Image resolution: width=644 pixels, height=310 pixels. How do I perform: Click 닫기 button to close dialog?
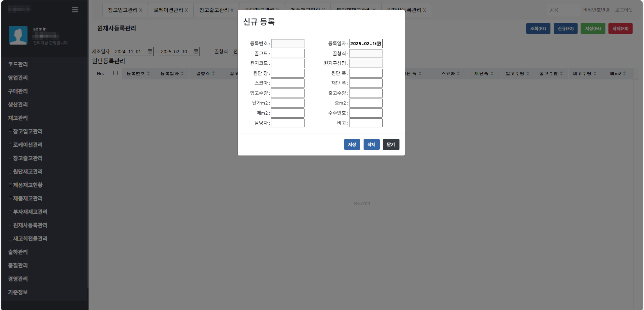(x=391, y=144)
